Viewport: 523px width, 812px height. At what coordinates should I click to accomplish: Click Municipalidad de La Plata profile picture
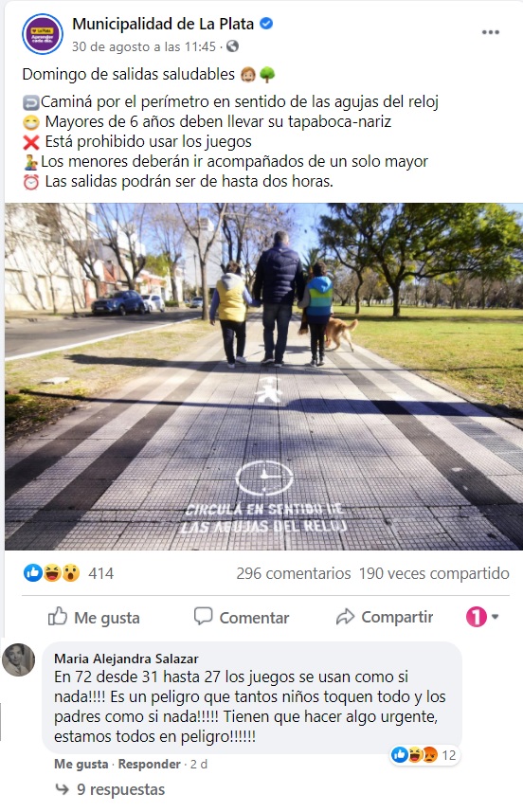43,34
